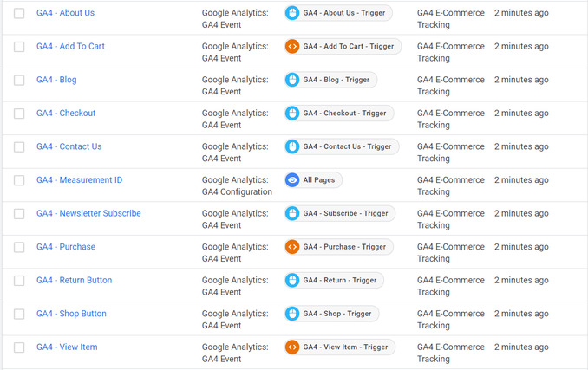Click the click-trigger icon for GA4 - About Us
Screen dimensions: 588x370
click(292, 13)
